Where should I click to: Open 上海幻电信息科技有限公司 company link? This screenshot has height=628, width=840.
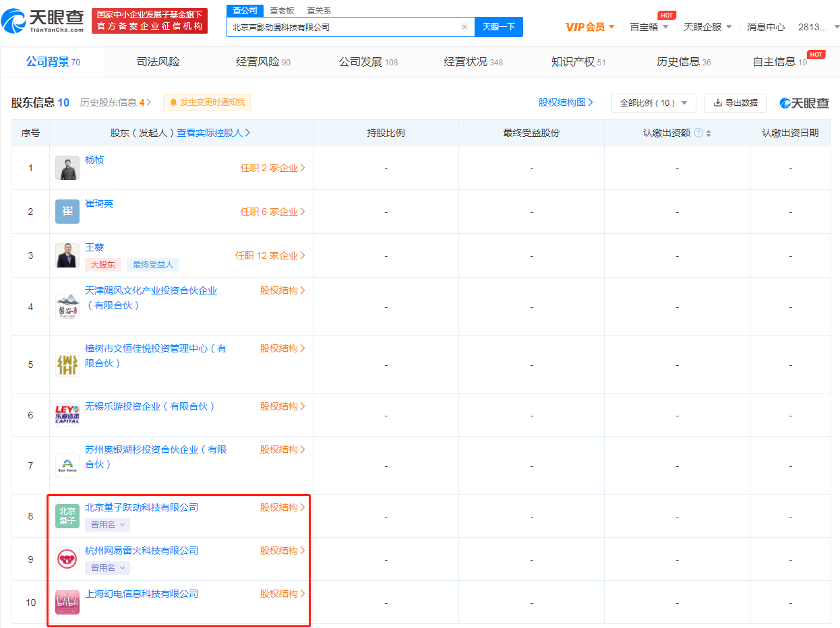coord(142,594)
